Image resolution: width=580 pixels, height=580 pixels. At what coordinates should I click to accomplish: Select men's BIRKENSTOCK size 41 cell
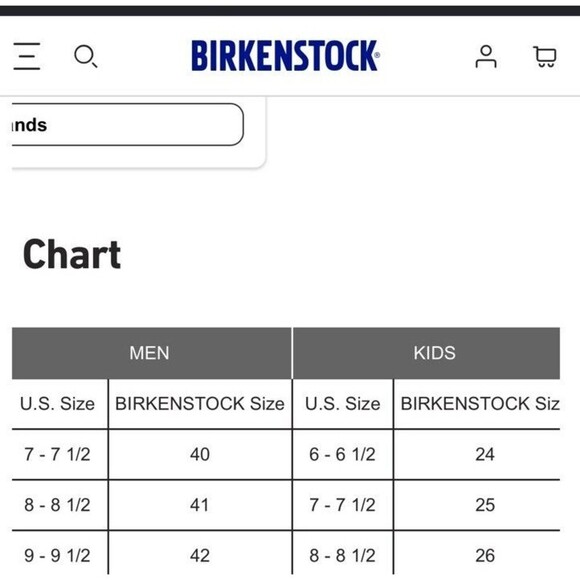[200, 505]
